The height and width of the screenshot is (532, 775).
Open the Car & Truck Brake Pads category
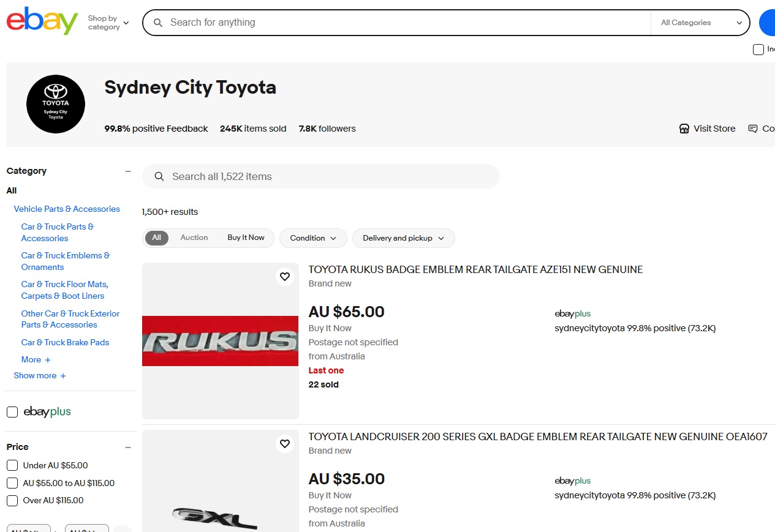(x=65, y=342)
